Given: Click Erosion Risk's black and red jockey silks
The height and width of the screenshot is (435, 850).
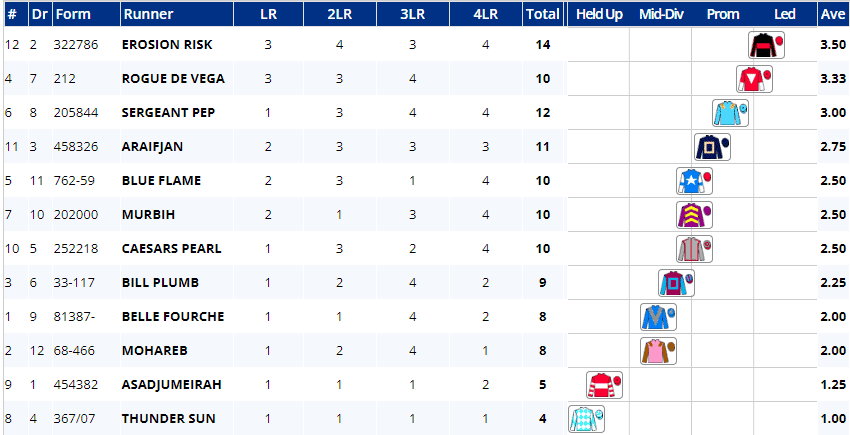Looking at the screenshot, I should [x=765, y=45].
